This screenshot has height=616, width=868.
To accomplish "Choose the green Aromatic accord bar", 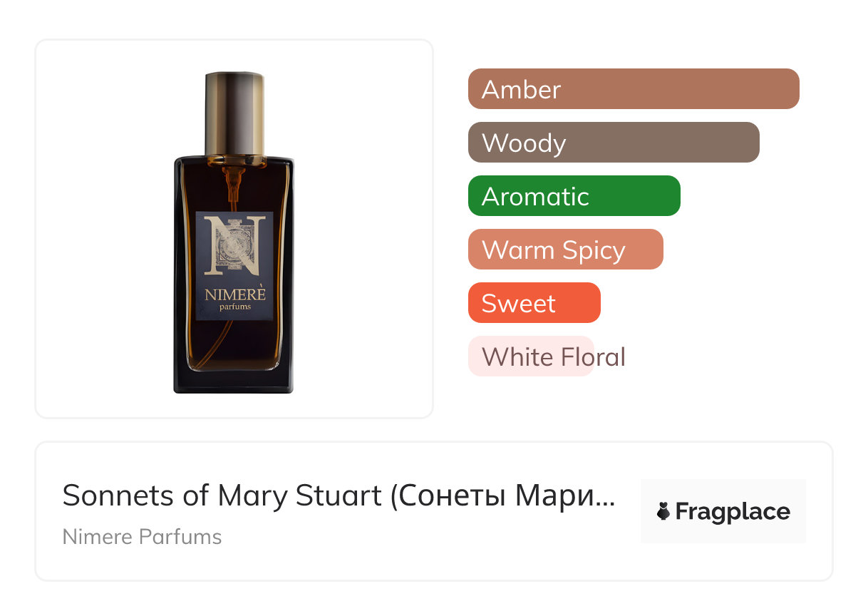I will (x=574, y=196).
